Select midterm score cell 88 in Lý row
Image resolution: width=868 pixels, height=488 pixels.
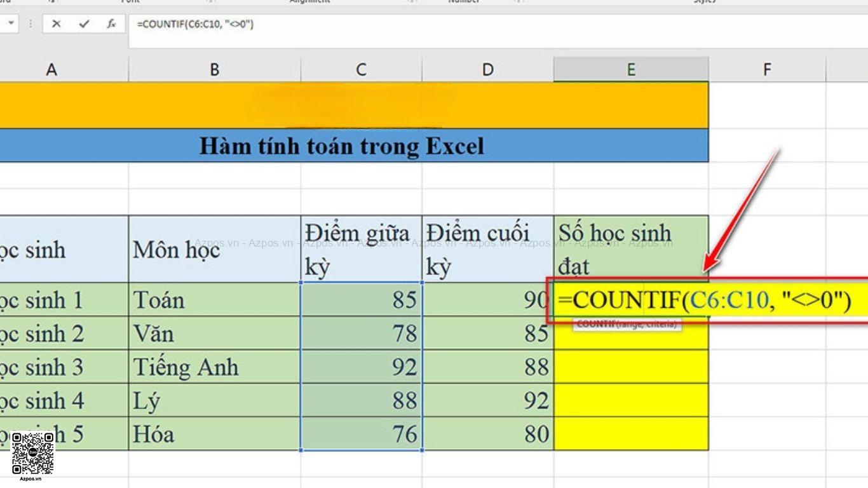coord(361,400)
